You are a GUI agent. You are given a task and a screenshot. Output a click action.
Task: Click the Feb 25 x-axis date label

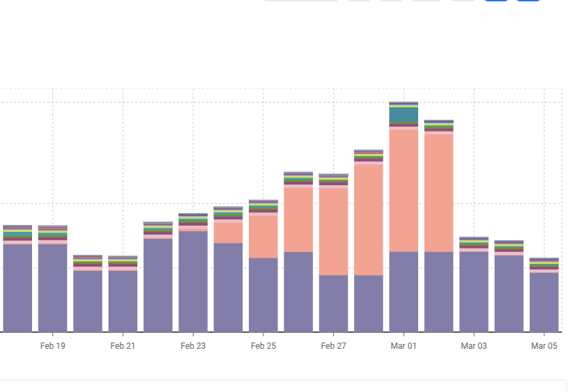point(263,346)
